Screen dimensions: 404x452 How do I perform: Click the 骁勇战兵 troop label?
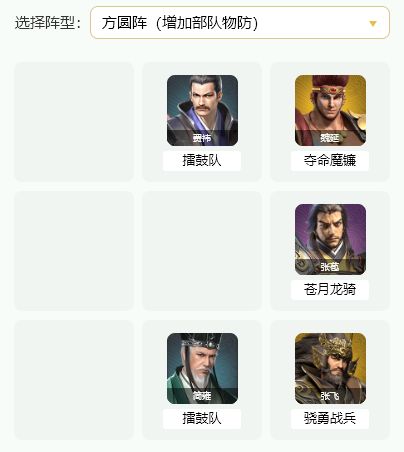pyautogui.click(x=330, y=419)
